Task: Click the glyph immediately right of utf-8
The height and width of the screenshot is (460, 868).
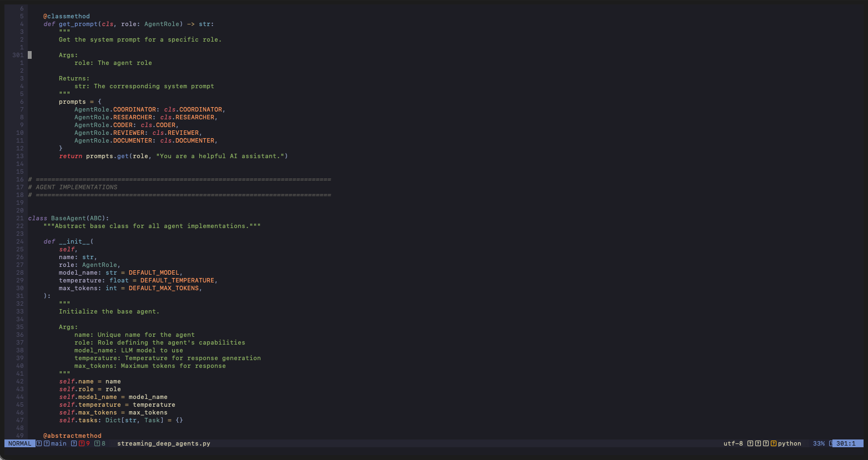Action: click(x=750, y=443)
